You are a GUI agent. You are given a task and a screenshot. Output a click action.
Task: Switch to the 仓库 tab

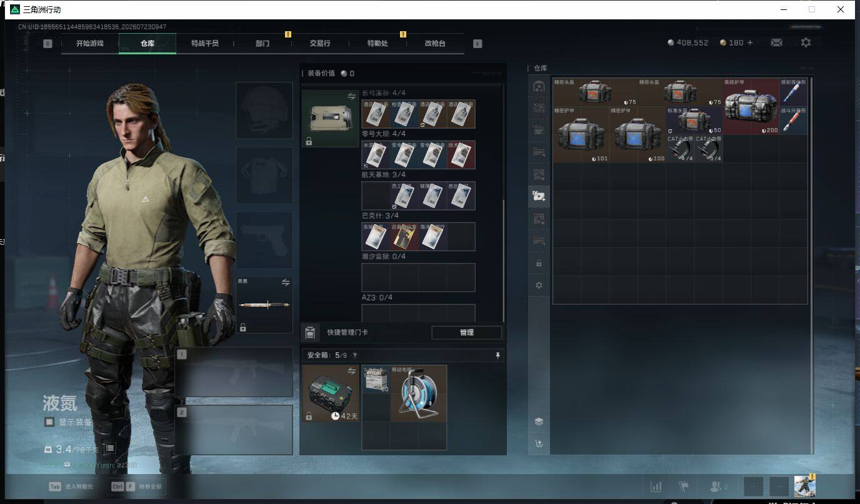pos(147,43)
